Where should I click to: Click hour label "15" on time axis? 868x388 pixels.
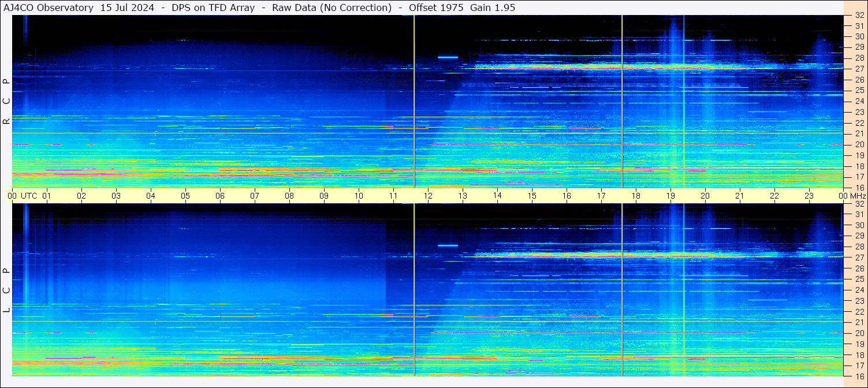(x=532, y=196)
